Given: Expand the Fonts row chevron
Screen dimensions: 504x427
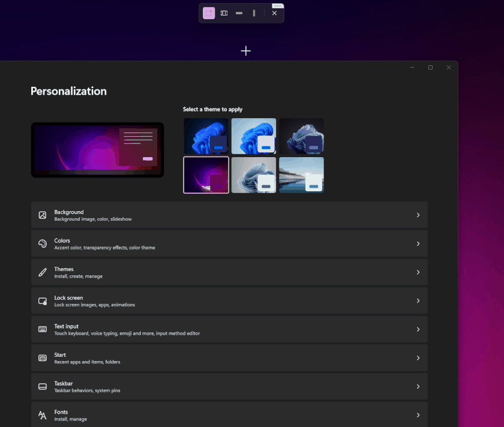Looking at the screenshot, I should (418, 415).
